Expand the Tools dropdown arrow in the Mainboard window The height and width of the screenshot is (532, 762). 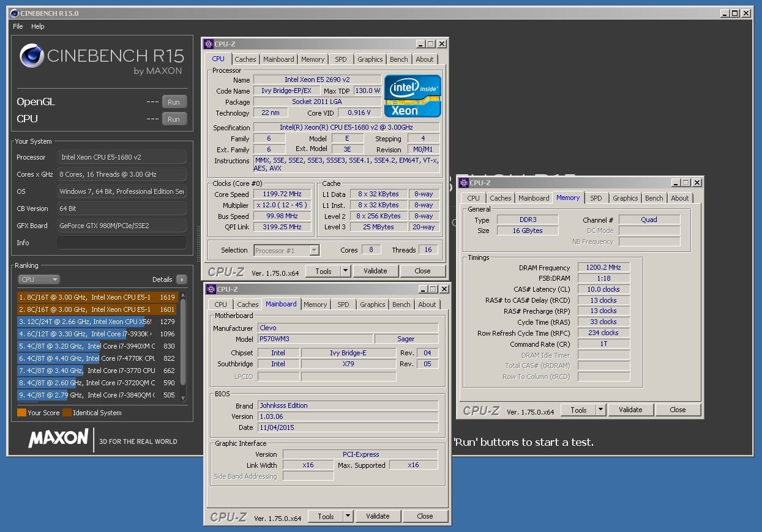coord(348,516)
